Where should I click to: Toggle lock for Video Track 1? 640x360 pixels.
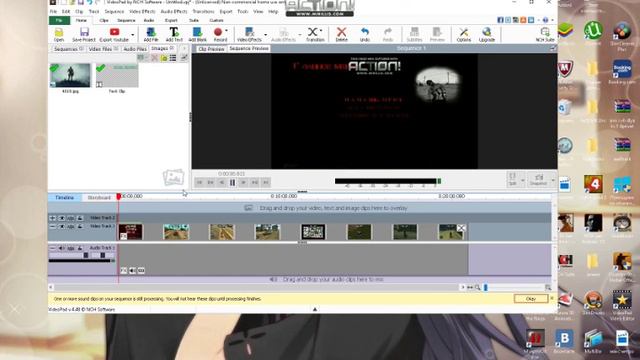[80, 226]
